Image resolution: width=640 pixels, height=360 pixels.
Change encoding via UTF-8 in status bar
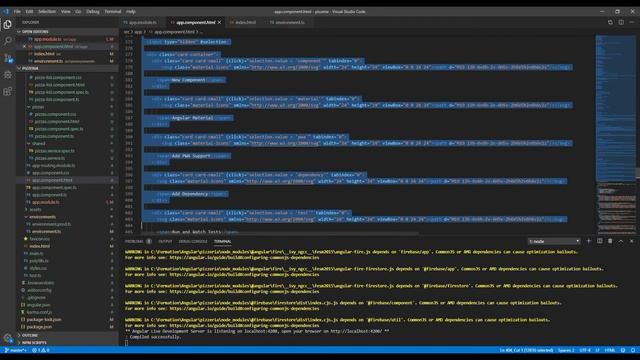click(585, 350)
